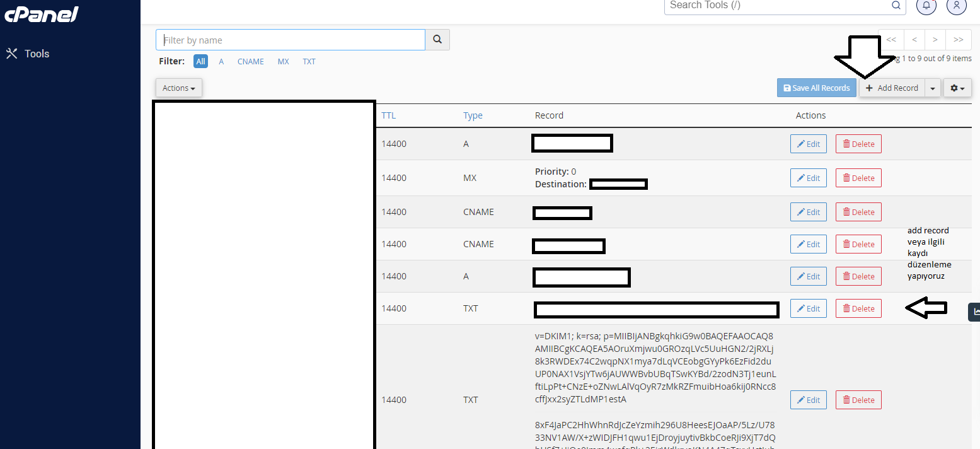
Task: Sort the table by the Type column
Action: coord(473,115)
